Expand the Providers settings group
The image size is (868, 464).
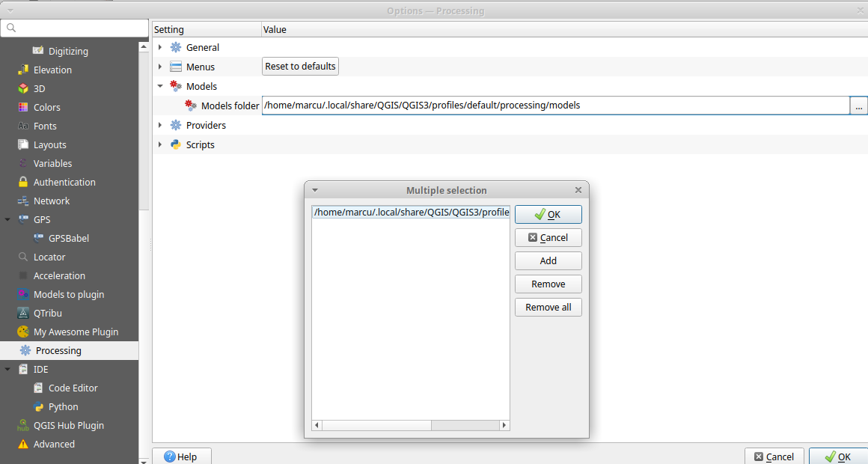(x=160, y=125)
